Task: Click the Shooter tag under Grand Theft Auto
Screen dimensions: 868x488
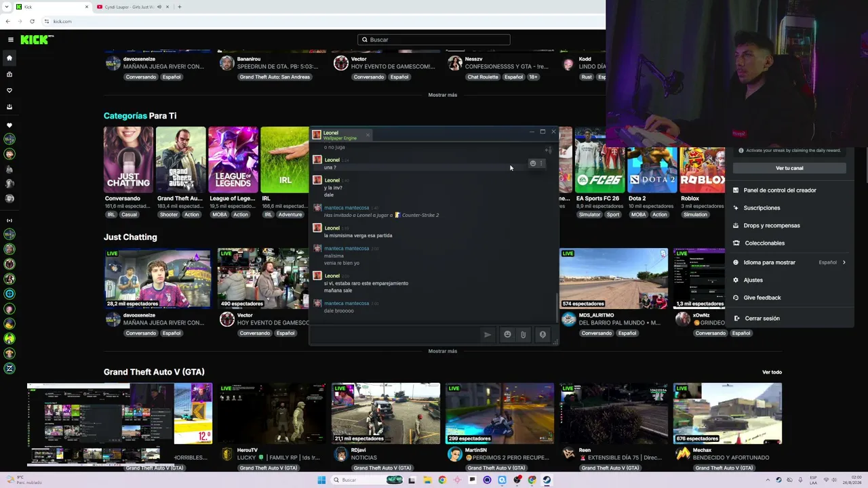Action: pos(169,215)
